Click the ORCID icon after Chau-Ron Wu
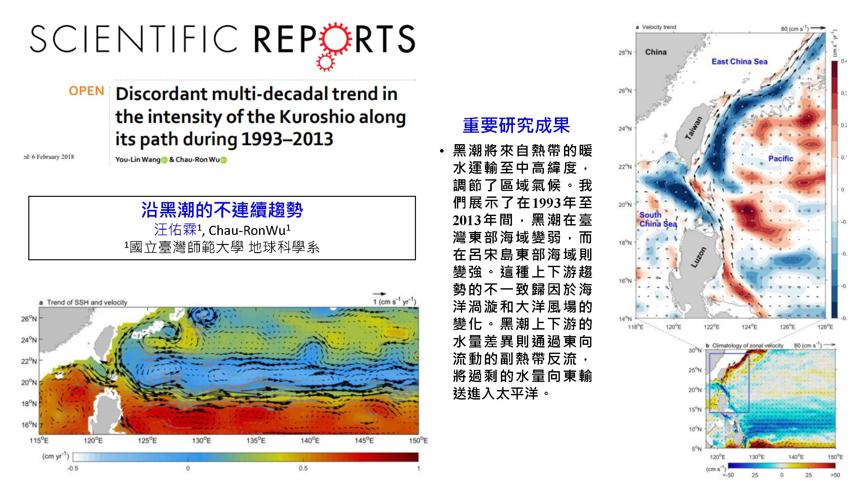Screen dimensions: 868x488 223,160
